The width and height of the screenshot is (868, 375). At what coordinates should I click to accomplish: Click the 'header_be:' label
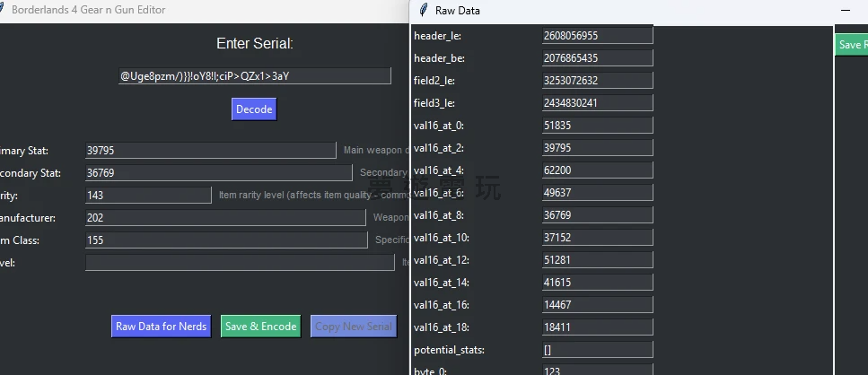click(x=439, y=58)
